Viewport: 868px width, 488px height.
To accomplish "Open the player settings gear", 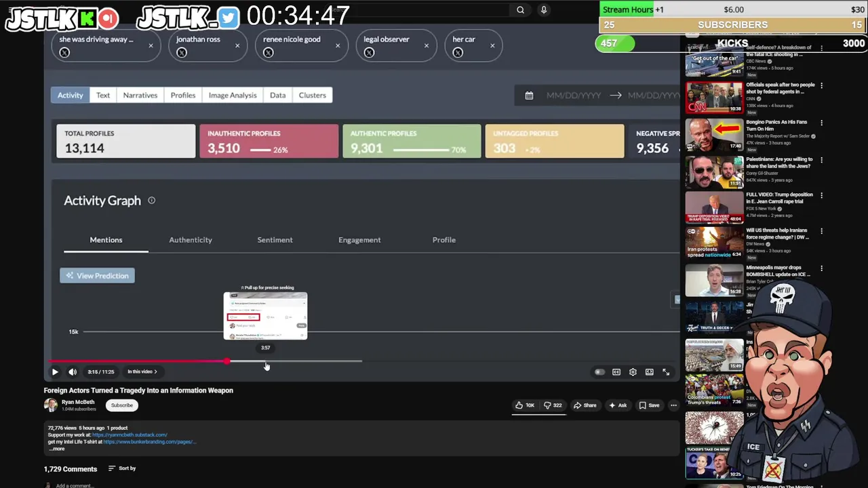I will (633, 371).
